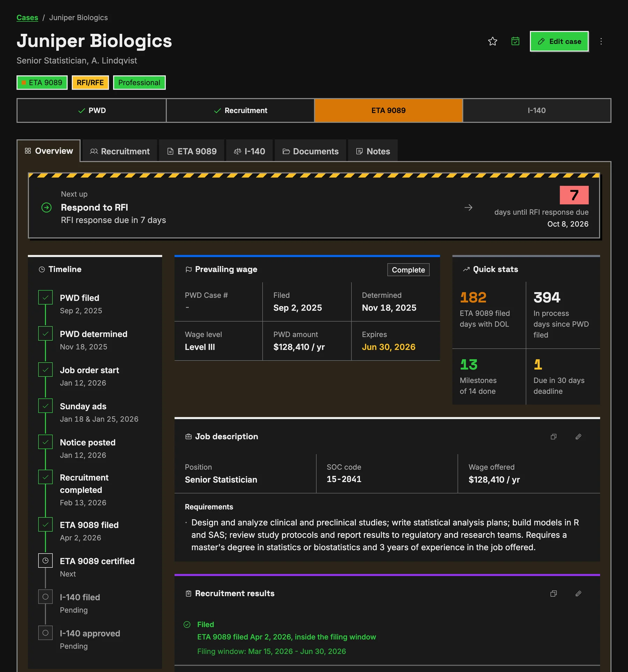The image size is (628, 672).
Task: Open the I-140 tab
Action: click(x=249, y=151)
